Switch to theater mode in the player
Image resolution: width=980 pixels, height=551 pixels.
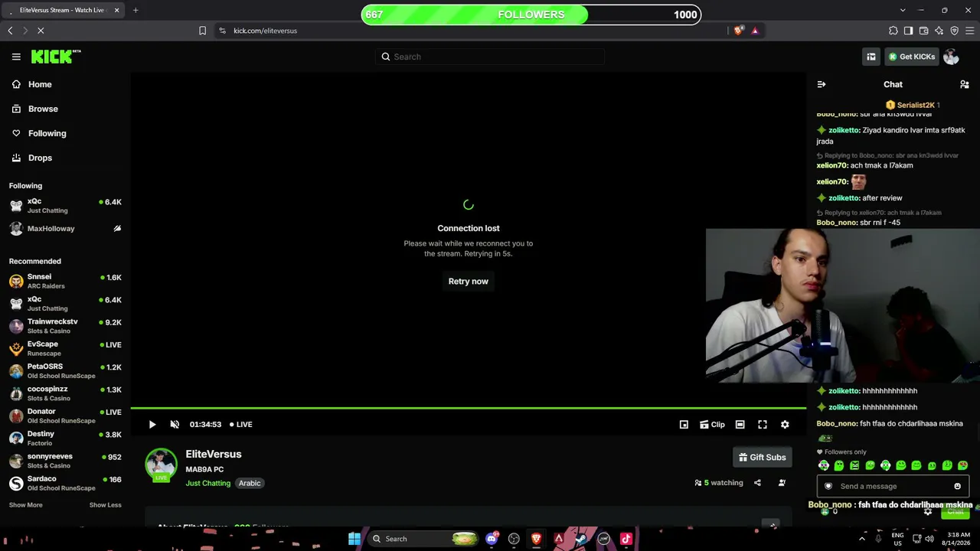point(740,425)
